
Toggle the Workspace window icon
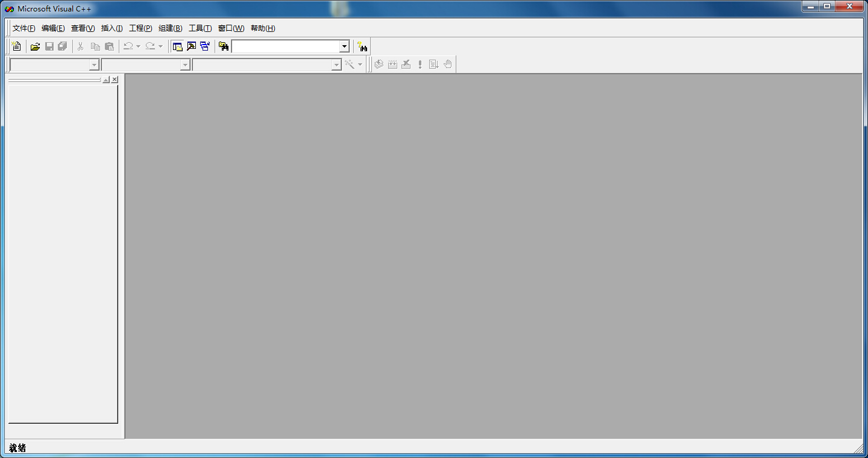tap(177, 46)
